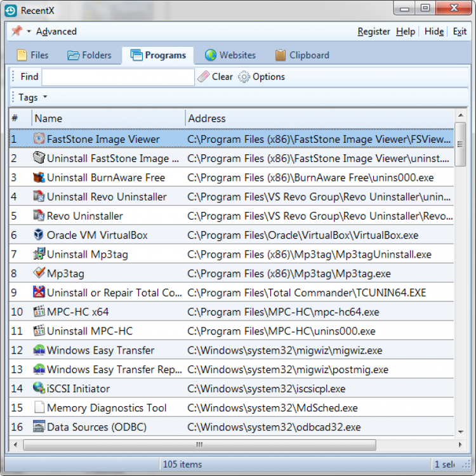Click the Mp3tag checkmark icon
Image resolution: width=476 pixels, height=476 pixels.
tap(39, 273)
